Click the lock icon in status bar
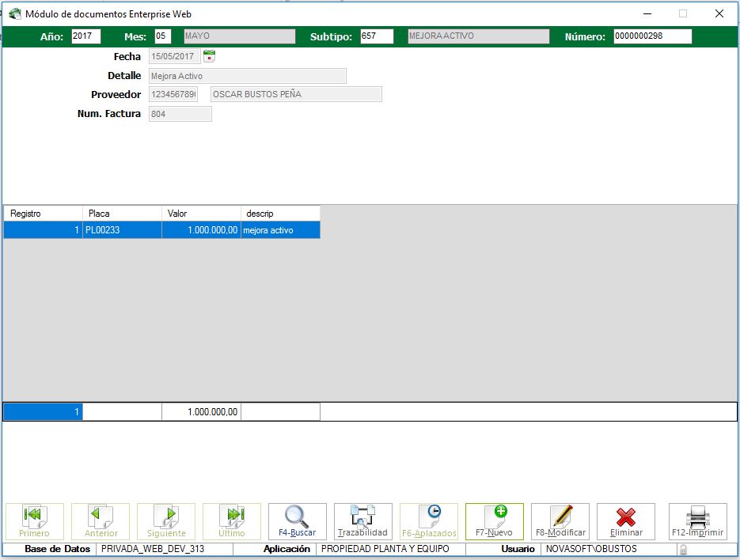This screenshot has height=560, width=740. point(683,549)
